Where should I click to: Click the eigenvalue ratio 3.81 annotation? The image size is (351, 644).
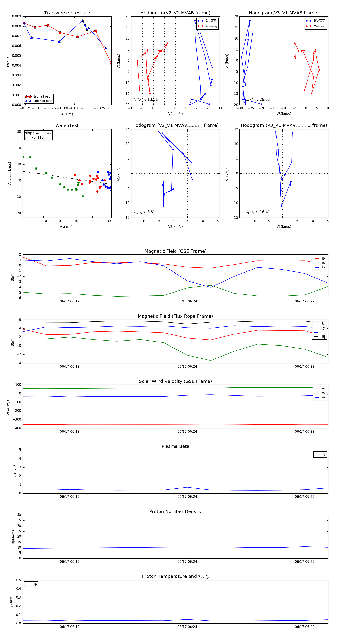pos(144,212)
